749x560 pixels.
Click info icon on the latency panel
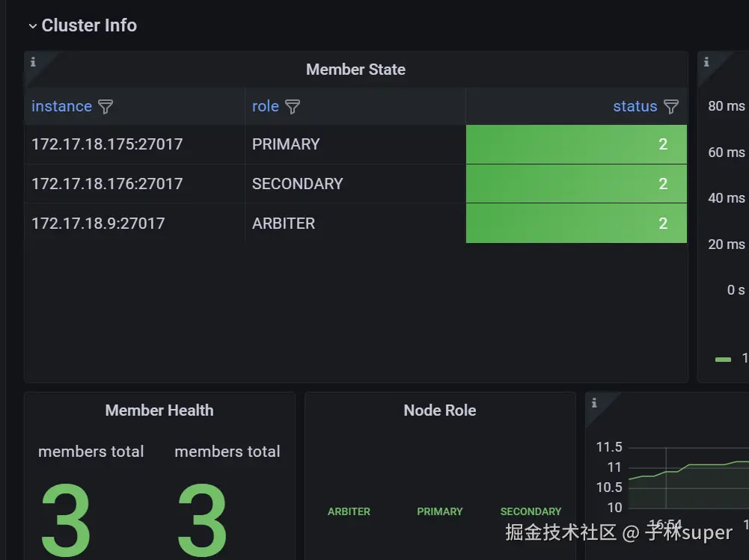[x=706, y=61]
